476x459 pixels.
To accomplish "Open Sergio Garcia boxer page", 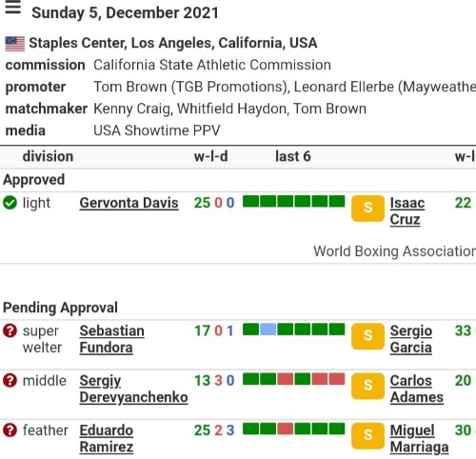I will pos(411,339).
